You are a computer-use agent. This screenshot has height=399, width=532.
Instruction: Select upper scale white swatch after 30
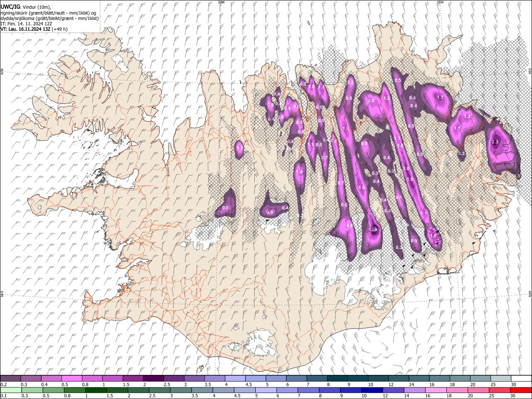(521, 378)
